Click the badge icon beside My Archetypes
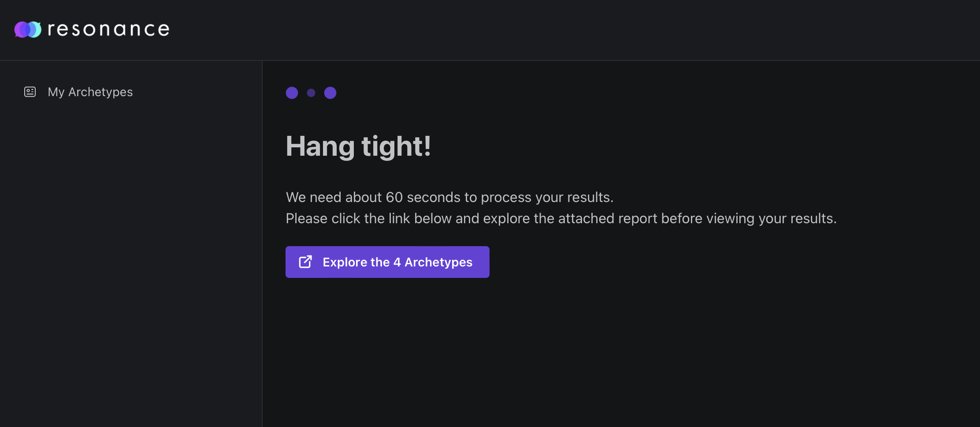Screen dimensions: 980x427 29,92
